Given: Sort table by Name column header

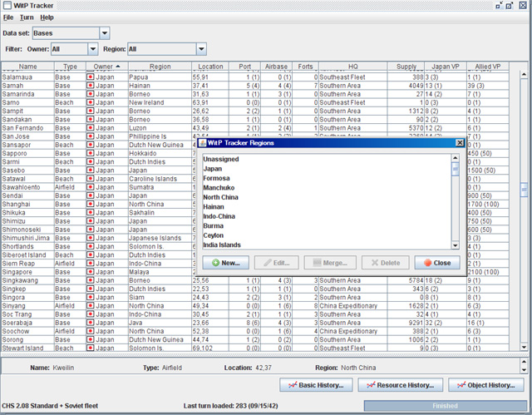Looking at the screenshot, I should pos(27,67).
